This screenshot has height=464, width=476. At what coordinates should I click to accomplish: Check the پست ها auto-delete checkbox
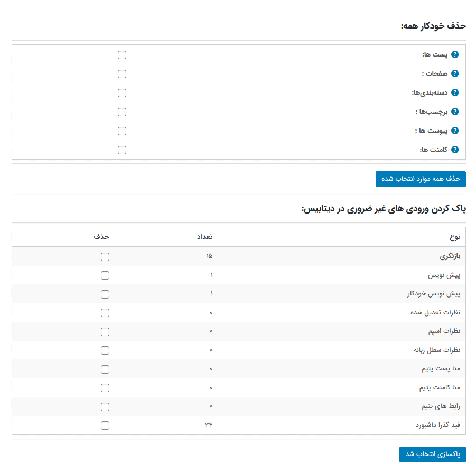(122, 55)
